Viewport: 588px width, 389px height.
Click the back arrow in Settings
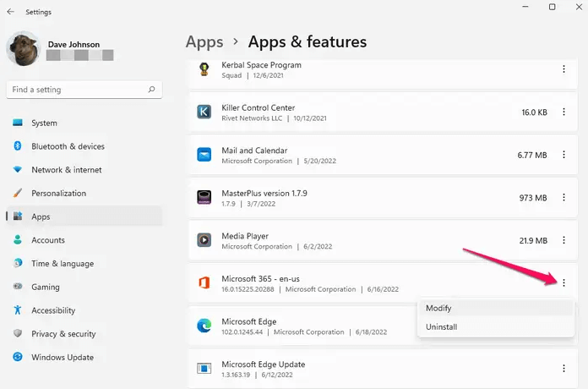pos(10,12)
